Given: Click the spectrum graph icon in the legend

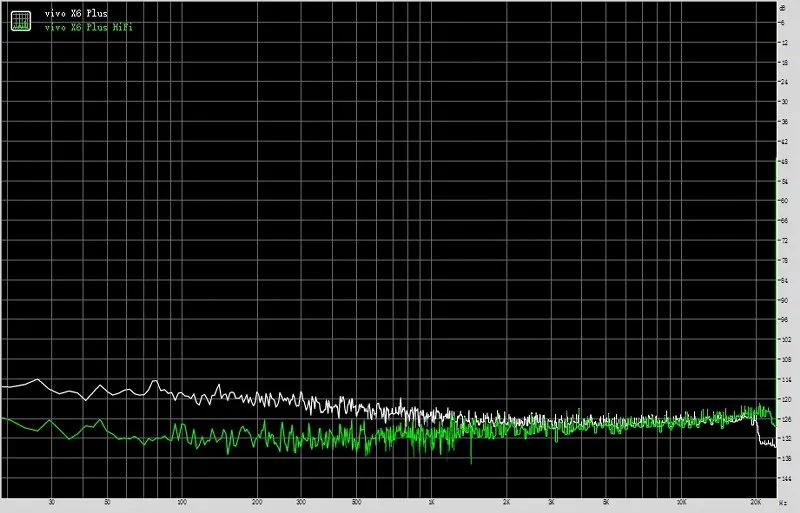Looking at the screenshot, I should 21,20.
